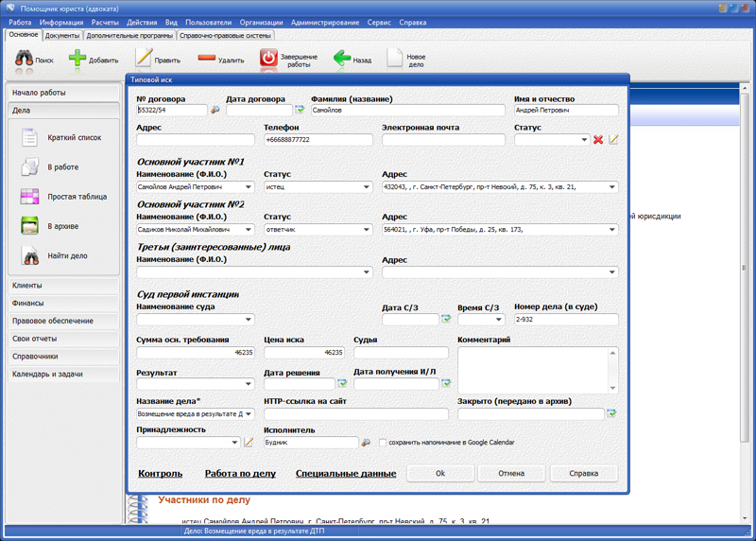Image resolution: width=756 pixels, height=541 pixels.
Task: Click the red X beside Статус field
Action: 598,140
